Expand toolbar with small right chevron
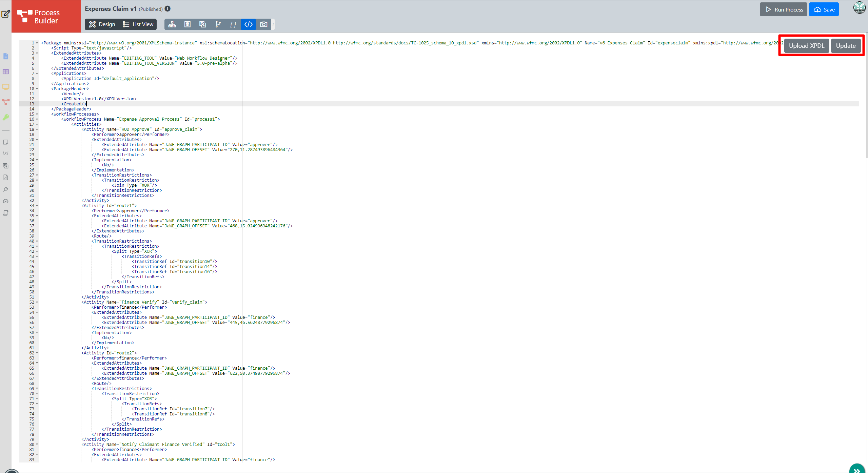868x473 pixels. tap(273, 24)
